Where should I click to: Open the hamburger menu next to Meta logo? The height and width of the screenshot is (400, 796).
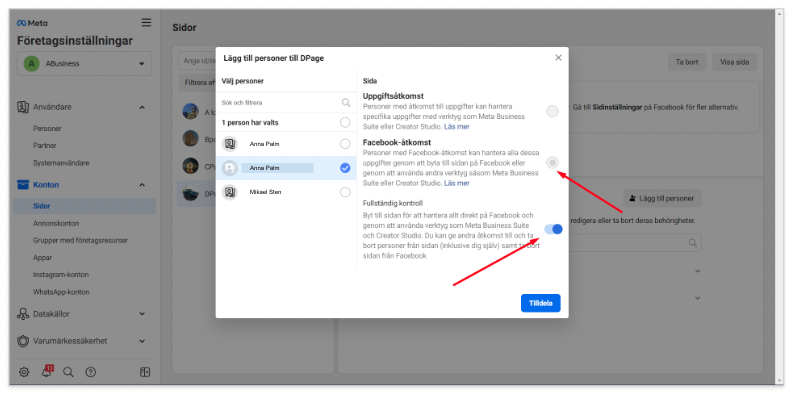click(146, 22)
